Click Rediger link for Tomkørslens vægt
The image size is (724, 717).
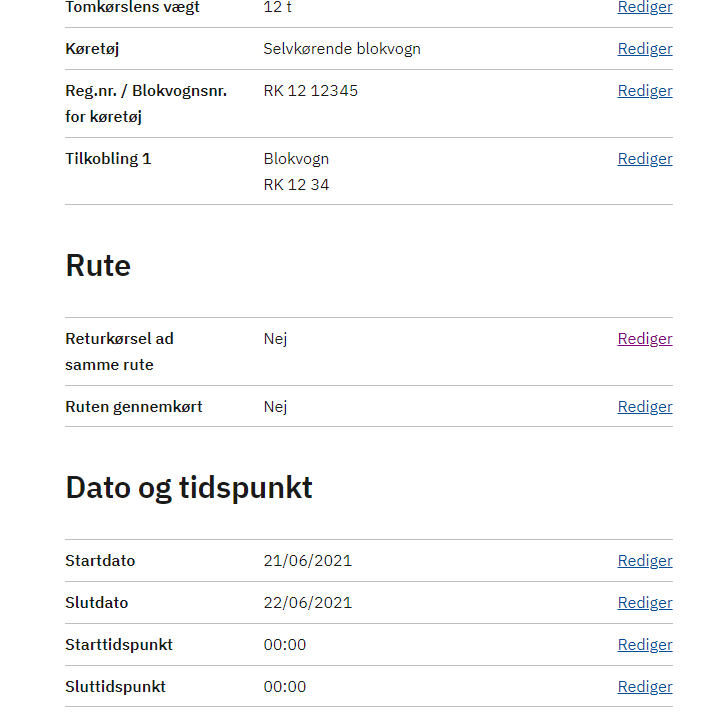pyautogui.click(x=644, y=7)
